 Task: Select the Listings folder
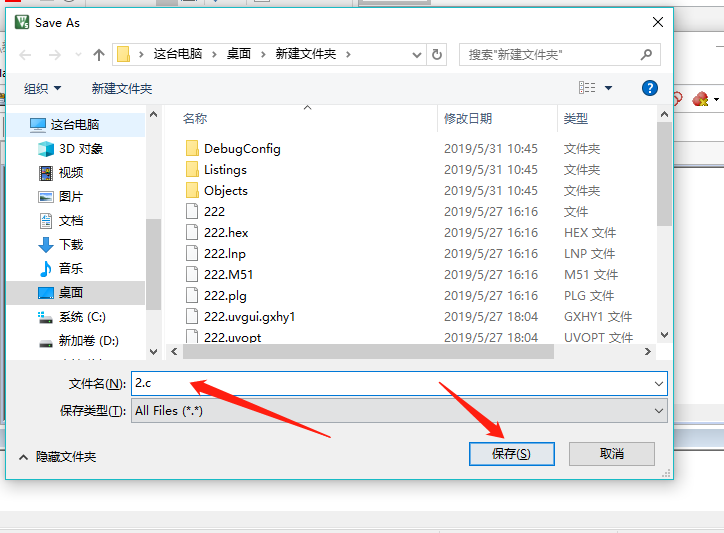pyautogui.click(x=225, y=170)
